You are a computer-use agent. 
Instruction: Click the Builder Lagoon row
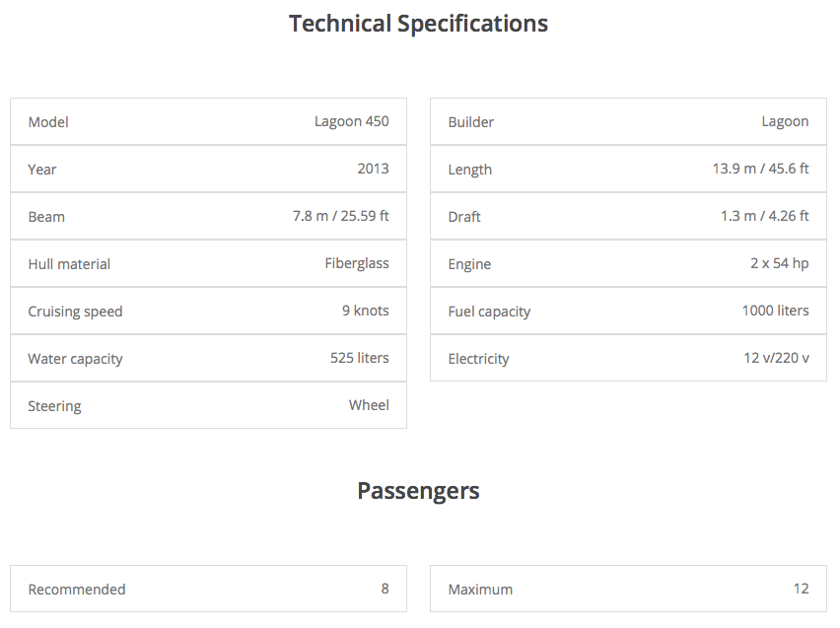tap(628, 122)
